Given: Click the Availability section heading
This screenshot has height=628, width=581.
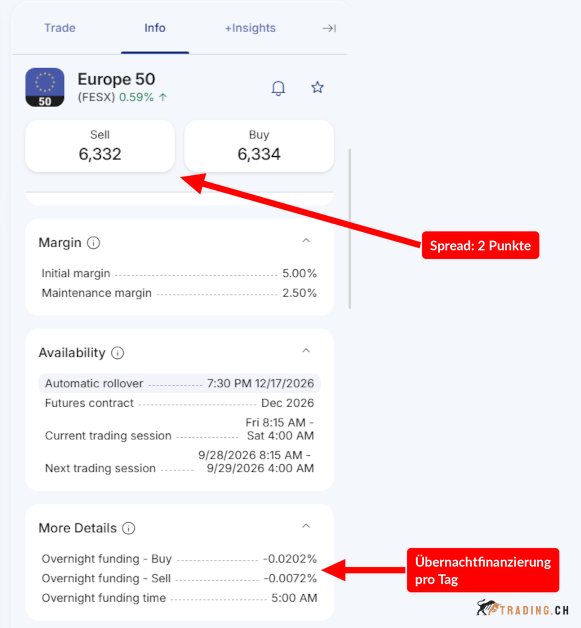Looking at the screenshot, I should pyautogui.click(x=72, y=353).
